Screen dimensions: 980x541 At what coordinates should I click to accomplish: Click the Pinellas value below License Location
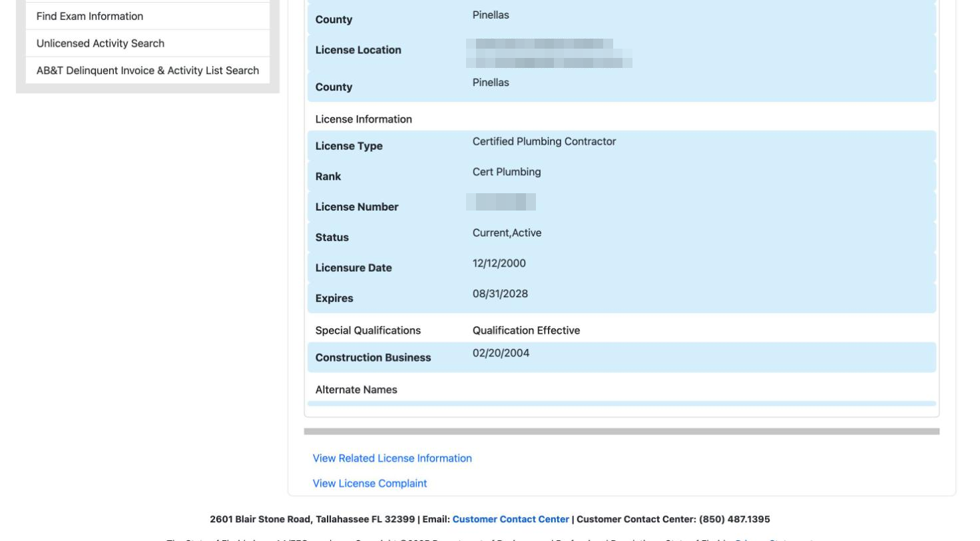pos(491,83)
